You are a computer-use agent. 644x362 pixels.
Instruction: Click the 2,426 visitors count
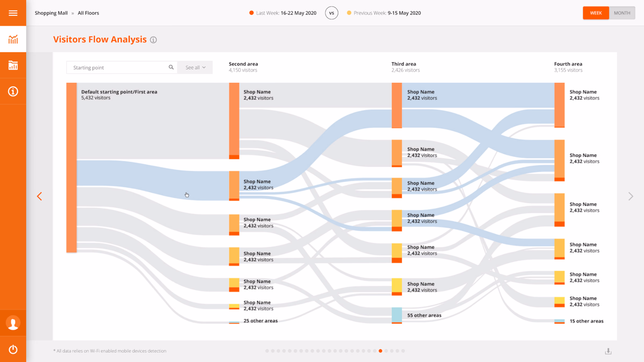click(405, 70)
